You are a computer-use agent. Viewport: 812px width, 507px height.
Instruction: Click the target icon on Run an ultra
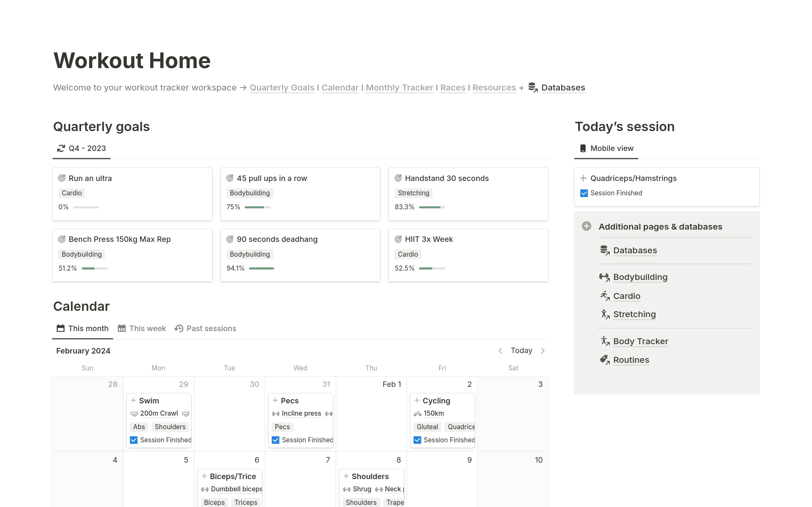point(62,178)
